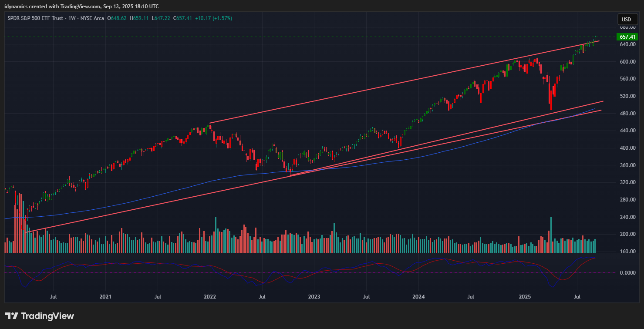Image resolution: width=644 pixels, height=329 pixels.
Task: Select the 2021 label on time axis
Action: 105,297
